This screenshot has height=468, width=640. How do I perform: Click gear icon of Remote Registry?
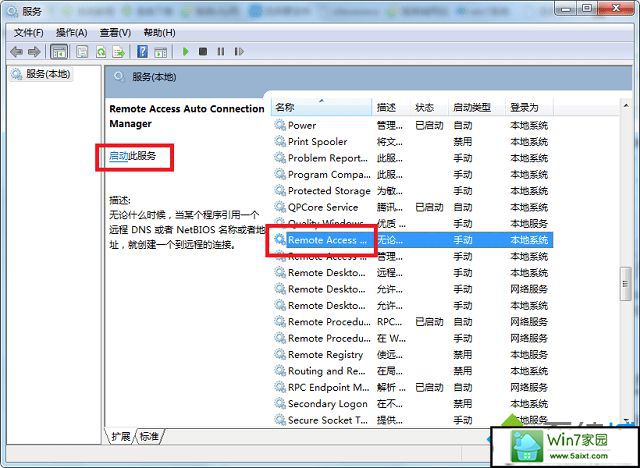point(280,354)
